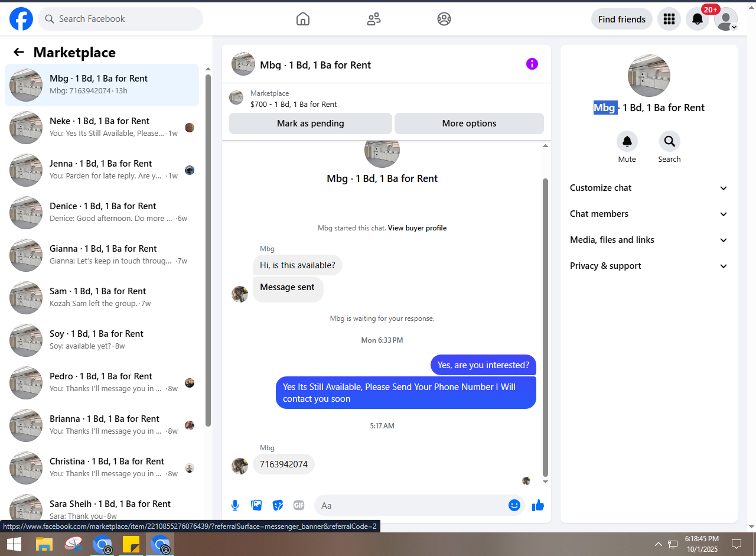Choose a GIF with the GIF icon

click(x=299, y=505)
